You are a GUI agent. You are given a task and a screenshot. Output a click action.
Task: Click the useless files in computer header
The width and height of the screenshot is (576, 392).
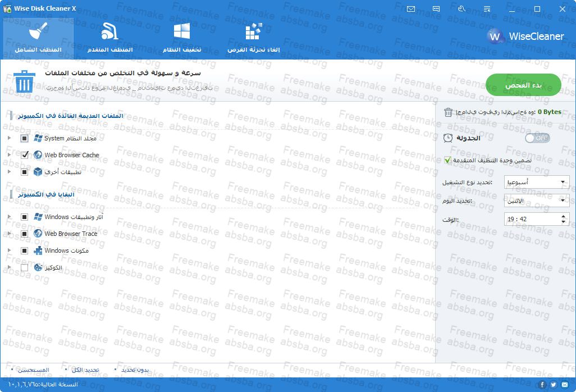tap(71, 116)
